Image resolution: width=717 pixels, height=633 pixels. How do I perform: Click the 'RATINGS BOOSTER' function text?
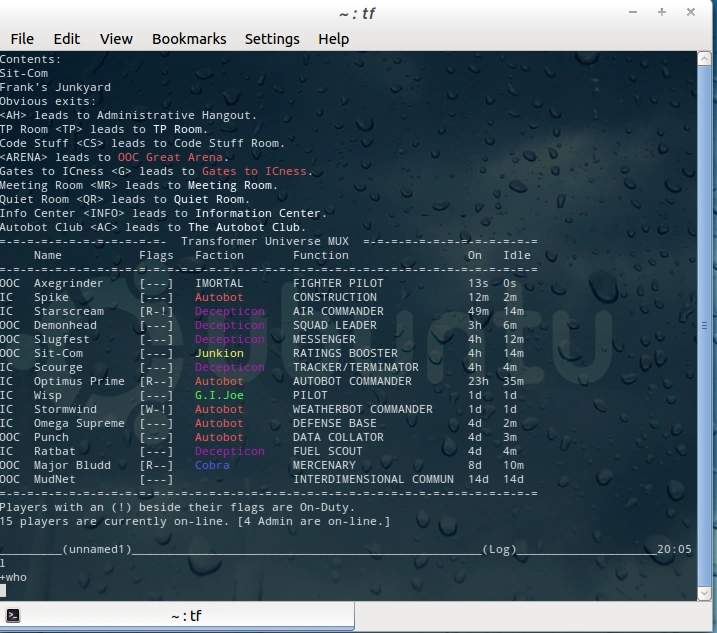coord(345,353)
